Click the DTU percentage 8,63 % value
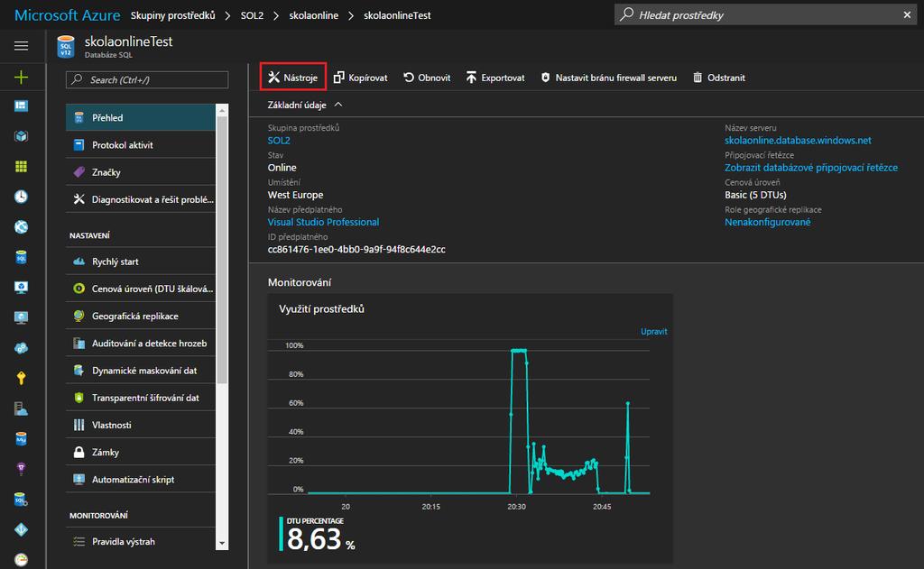 (x=320, y=539)
